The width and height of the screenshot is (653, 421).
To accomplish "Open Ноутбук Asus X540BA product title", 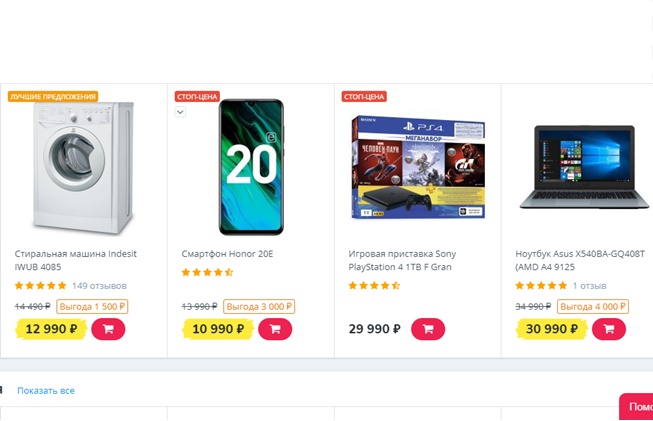I will [x=580, y=260].
